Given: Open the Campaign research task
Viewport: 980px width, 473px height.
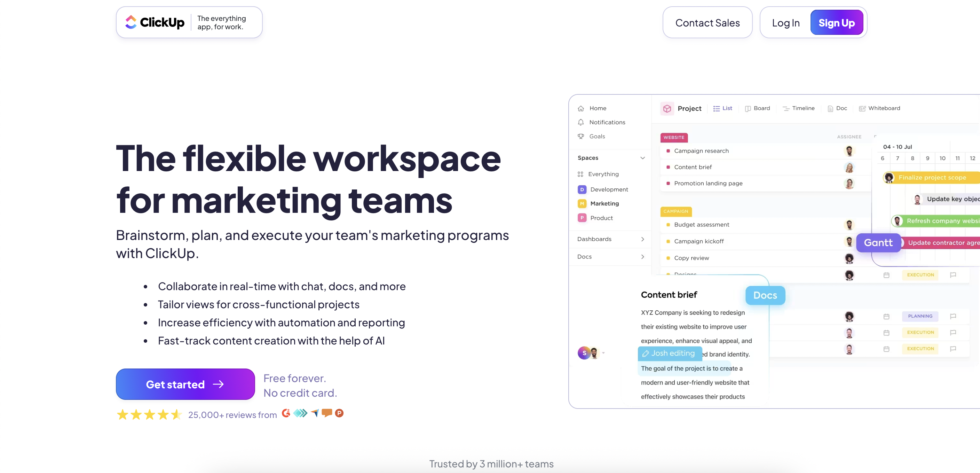Looking at the screenshot, I should [x=701, y=151].
